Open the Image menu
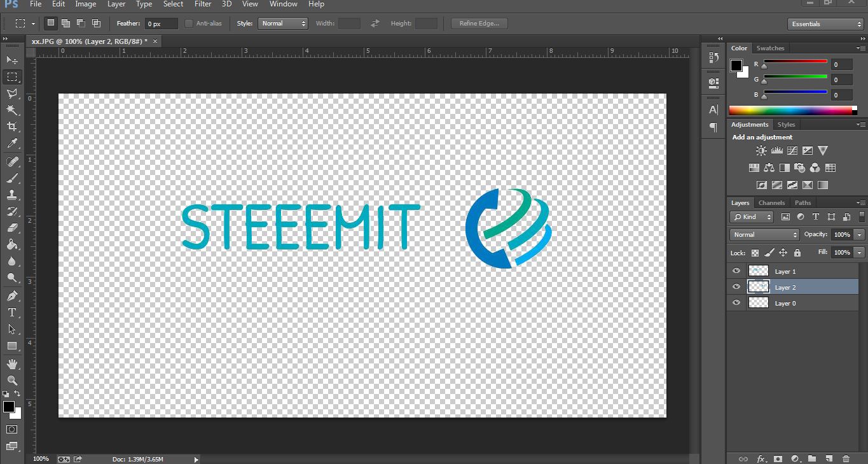 [86, 4]
